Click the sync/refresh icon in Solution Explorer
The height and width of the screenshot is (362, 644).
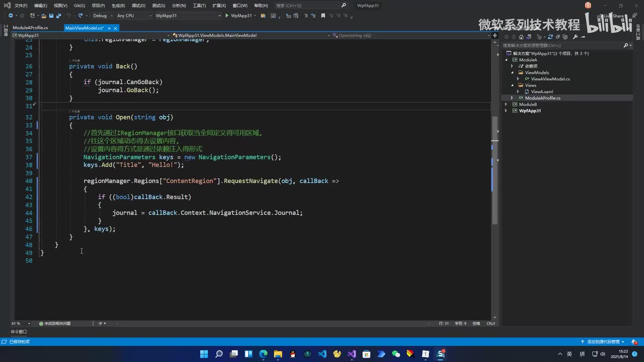click(550, 37)
